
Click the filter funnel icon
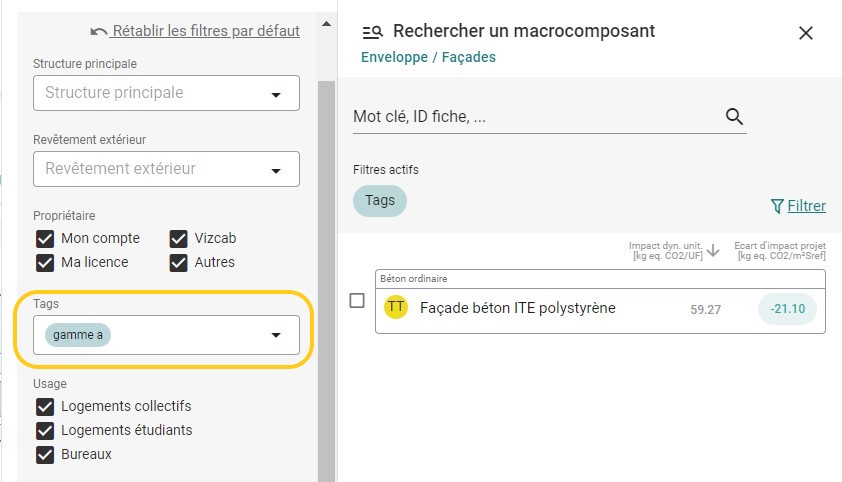coord(777,206)
